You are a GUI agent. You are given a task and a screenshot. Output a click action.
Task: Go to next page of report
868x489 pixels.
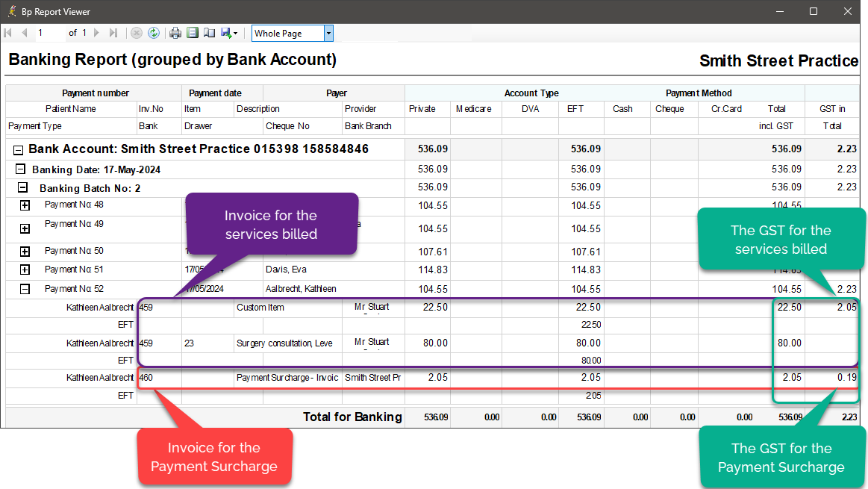(97, 33)
